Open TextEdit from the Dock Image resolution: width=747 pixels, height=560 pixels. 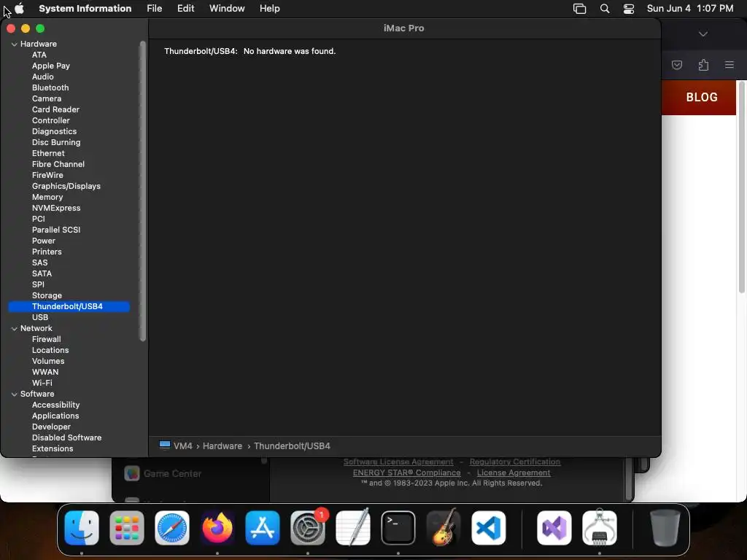pyautogui.click(x=353, y=528)
